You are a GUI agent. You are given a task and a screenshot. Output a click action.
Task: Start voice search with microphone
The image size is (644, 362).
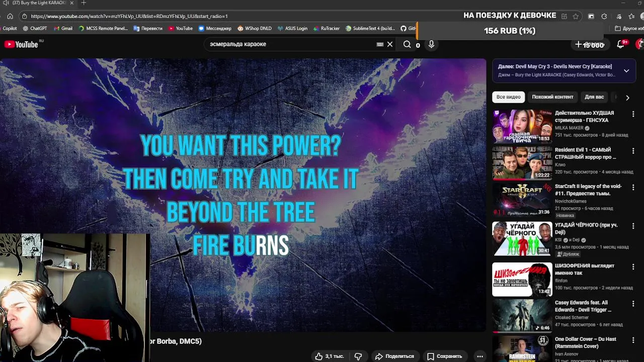click(x=431, y=44)
